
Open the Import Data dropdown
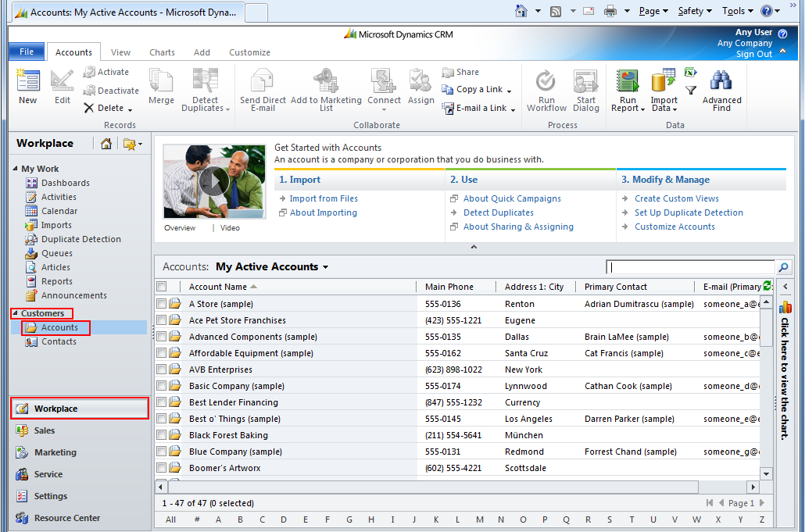coord(674,109)
